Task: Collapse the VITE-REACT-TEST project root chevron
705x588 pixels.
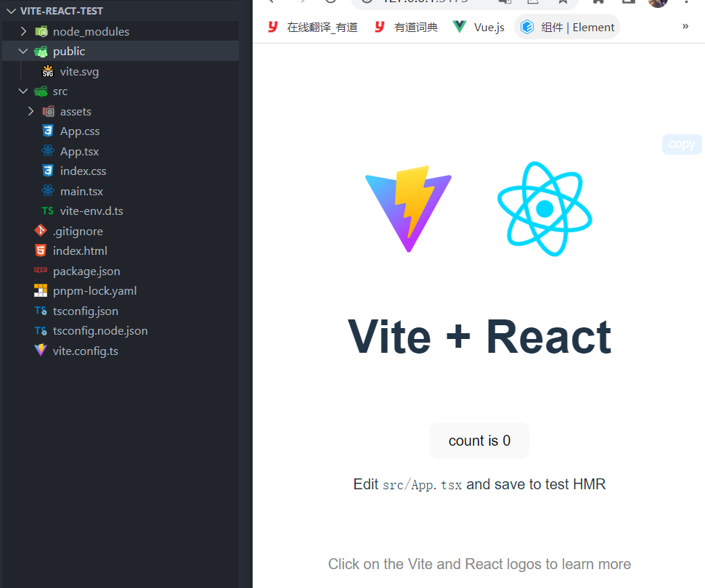Action: tap(12, 11)
